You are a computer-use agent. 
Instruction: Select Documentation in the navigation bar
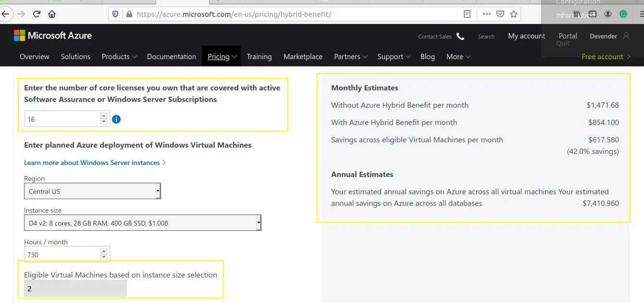coord(171,56)
